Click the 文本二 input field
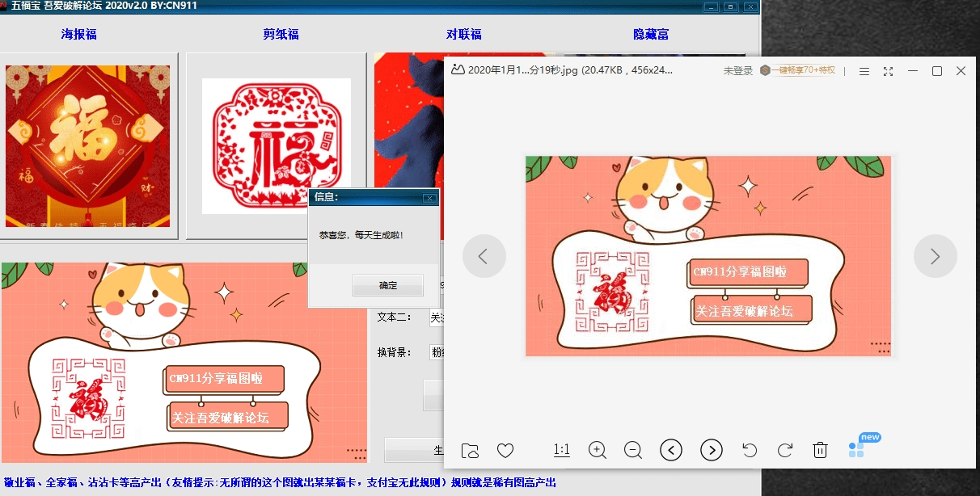The image size is (980, 496). pos(436,317)
